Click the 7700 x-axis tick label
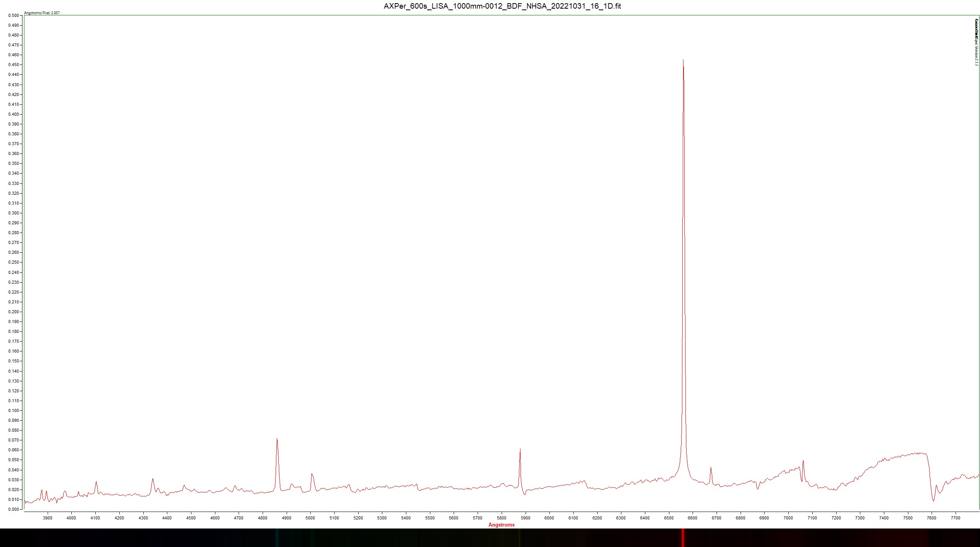980x547 pixels. 955,518
